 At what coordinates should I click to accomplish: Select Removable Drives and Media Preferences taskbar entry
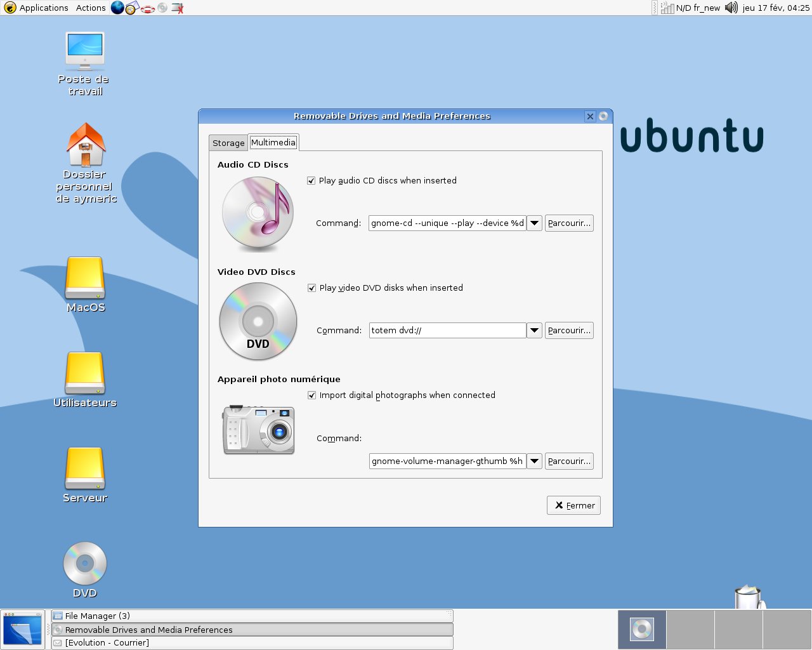coord(252,630)
